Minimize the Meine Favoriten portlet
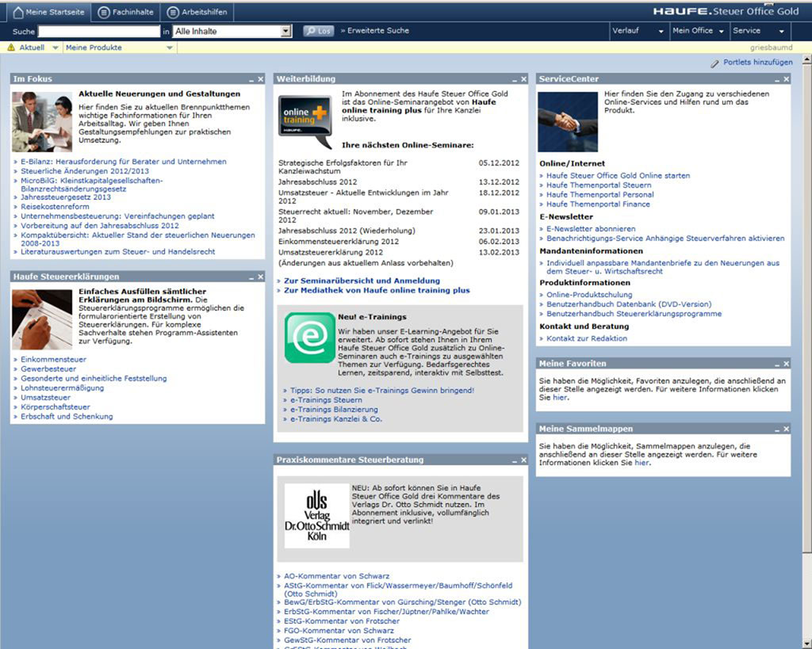The image size is (812, 649). pyautogui.click(x=777, y=365)
